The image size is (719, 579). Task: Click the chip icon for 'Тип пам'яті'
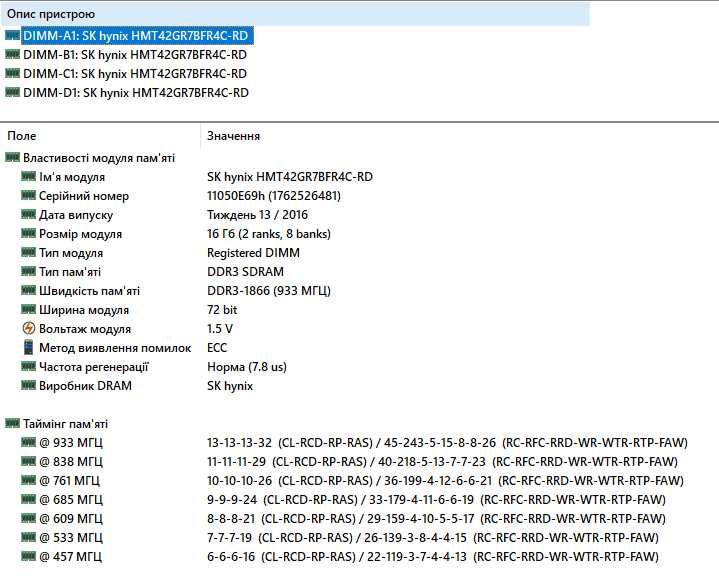pos(28,271)
